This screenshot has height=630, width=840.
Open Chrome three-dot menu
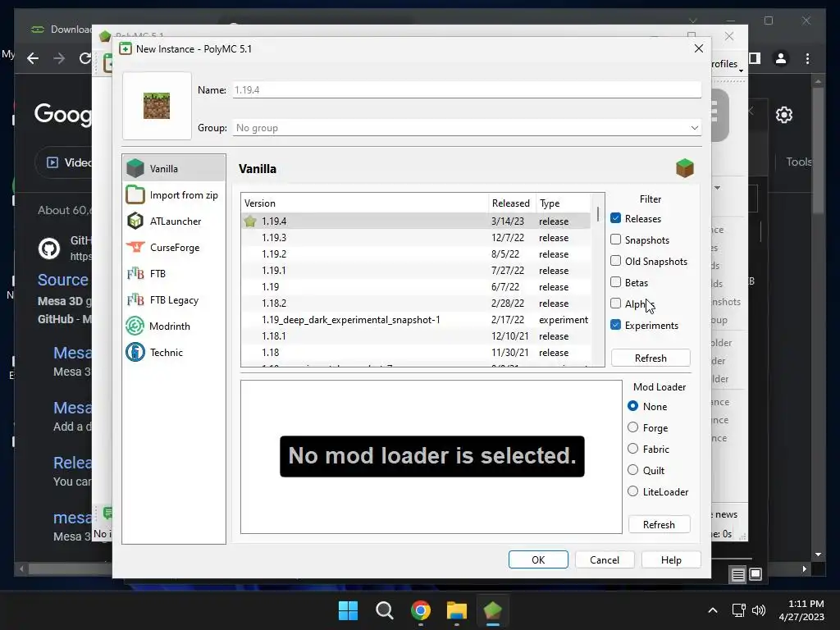[807, 58]
